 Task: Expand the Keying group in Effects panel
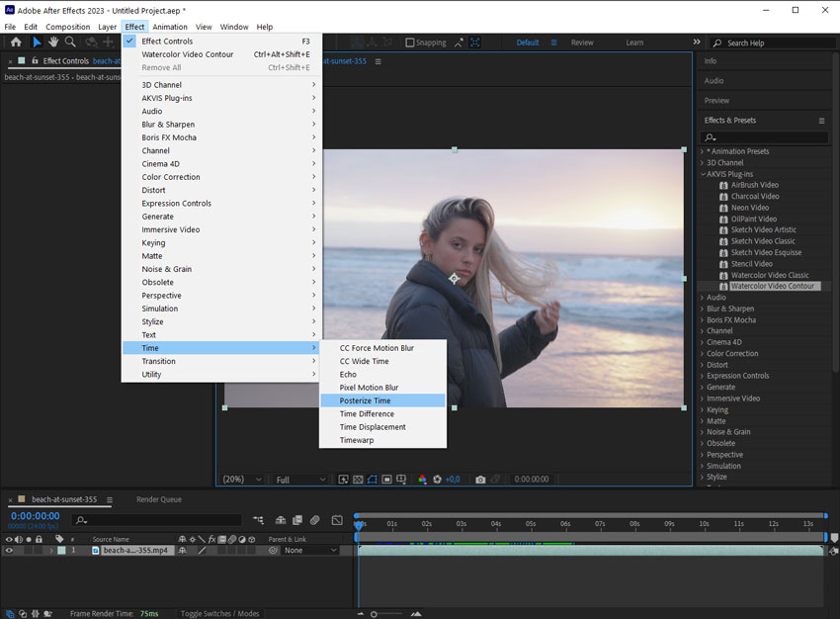(703, 410)
